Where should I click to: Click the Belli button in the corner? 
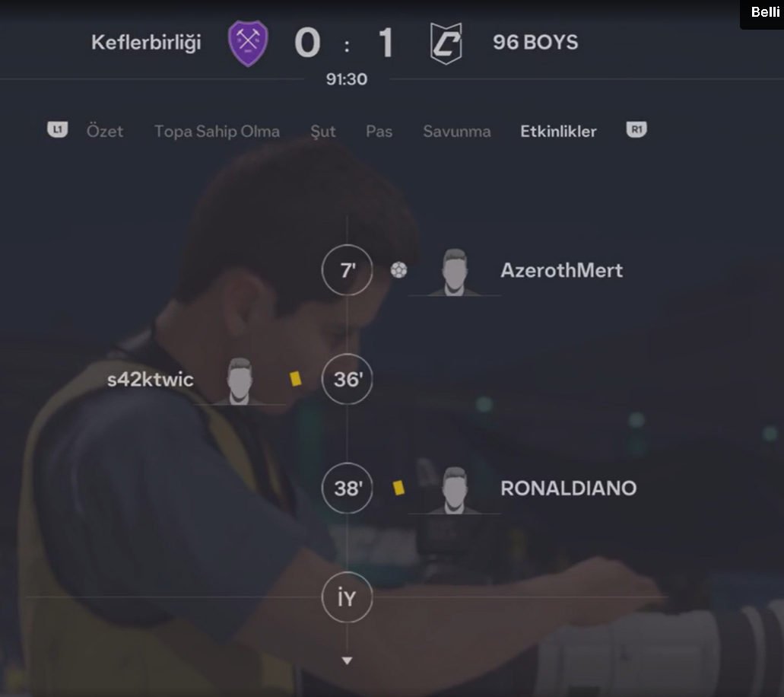pos(764,12)
